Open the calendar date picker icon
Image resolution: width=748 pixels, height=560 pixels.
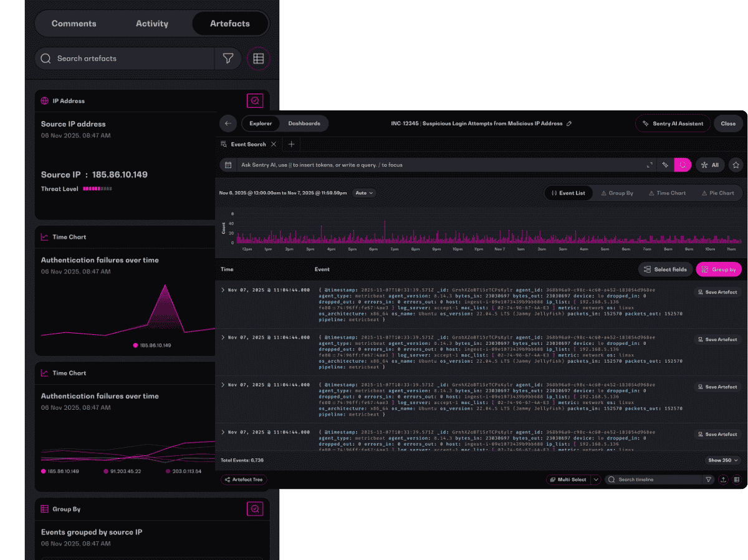tap(228, 165)
